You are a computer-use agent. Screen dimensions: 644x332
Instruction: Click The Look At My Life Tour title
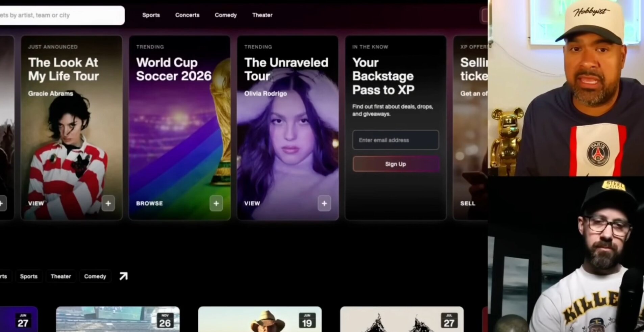tap(64, 69)
